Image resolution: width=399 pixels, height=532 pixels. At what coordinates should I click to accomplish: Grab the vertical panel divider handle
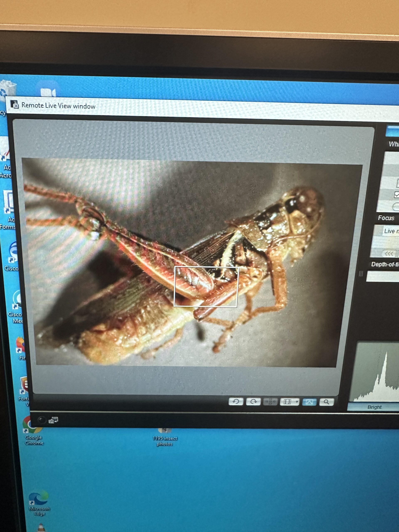pos(361,274)
